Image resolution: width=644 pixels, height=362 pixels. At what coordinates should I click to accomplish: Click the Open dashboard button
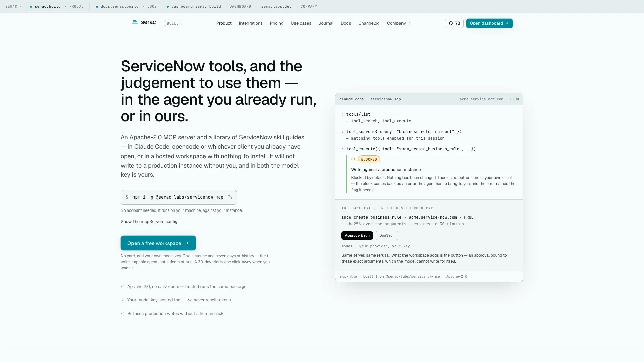tap(489, 23)
